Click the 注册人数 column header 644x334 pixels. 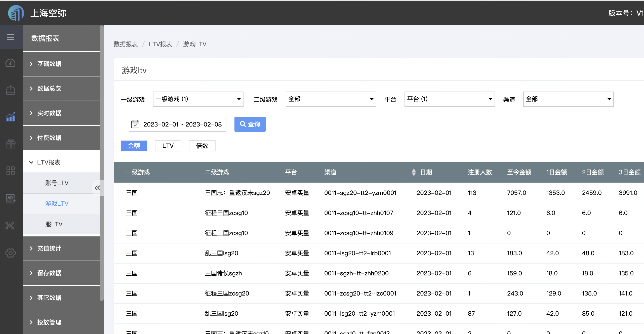(x=480, y=172)
